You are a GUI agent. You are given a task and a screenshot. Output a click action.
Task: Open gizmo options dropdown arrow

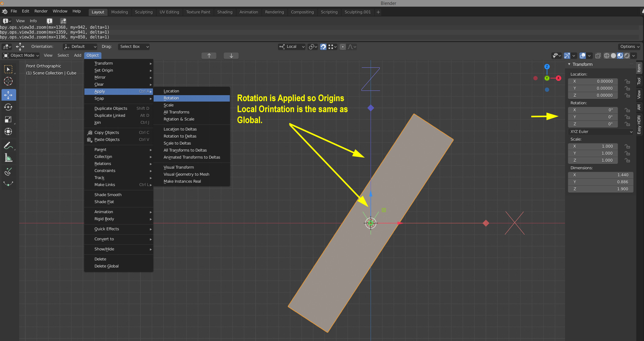pos(574,56)
